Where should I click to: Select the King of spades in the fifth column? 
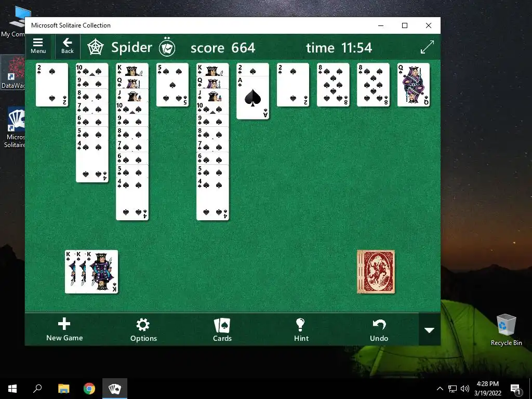click(212, 69)
